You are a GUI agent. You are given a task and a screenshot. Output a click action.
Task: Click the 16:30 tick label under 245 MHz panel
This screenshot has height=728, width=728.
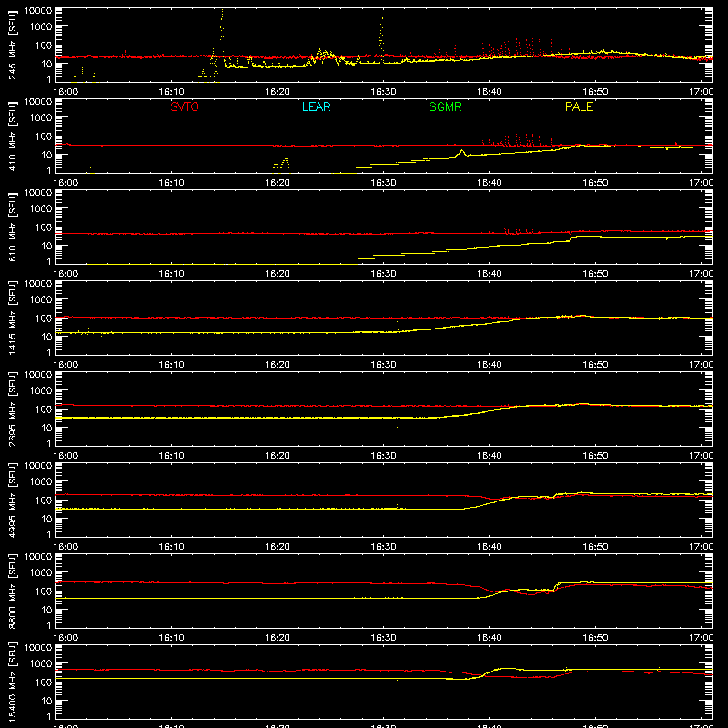coord(383,92)
